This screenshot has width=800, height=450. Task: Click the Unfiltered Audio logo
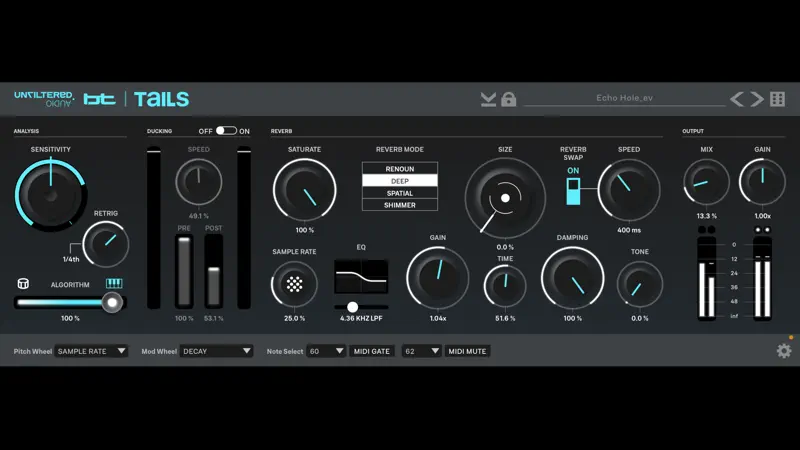tap(44, 99)
